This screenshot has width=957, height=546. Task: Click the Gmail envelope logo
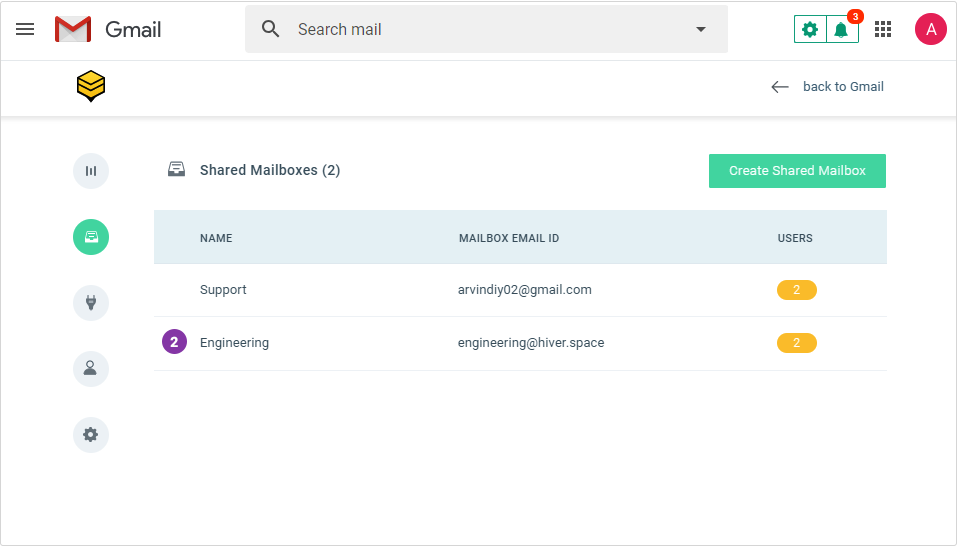[73, 29]
